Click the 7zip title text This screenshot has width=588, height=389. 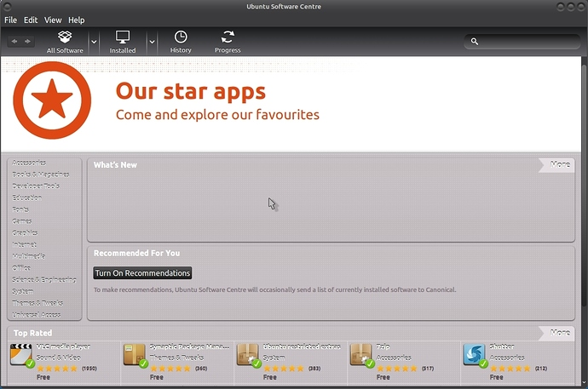pos(383,346)
